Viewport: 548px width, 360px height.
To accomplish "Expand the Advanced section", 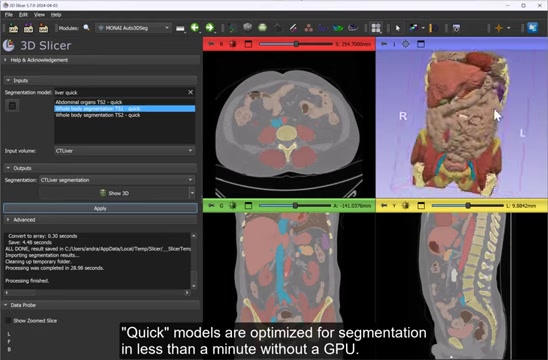I will coord(101,220).
